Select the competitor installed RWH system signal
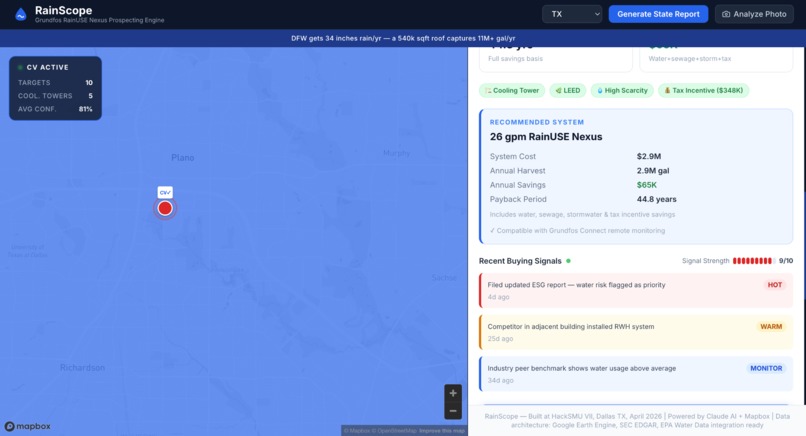The image size is (806, 436). 636,332
